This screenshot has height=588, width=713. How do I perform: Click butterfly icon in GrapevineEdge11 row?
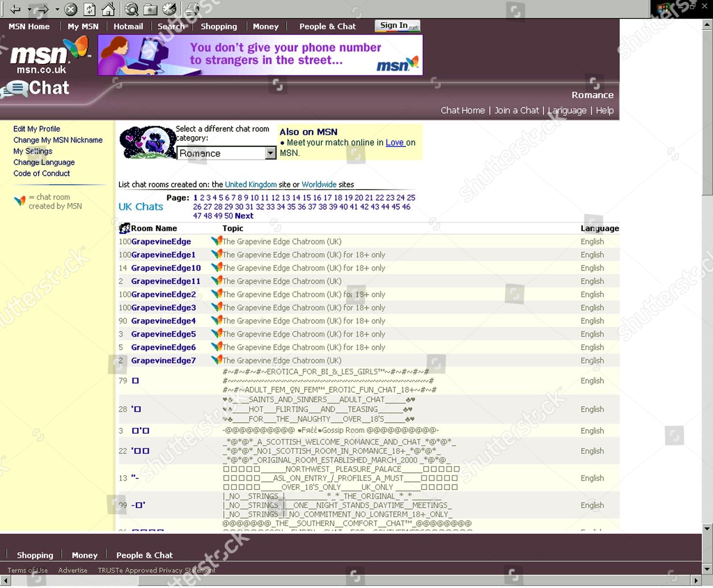pos(216,281)
